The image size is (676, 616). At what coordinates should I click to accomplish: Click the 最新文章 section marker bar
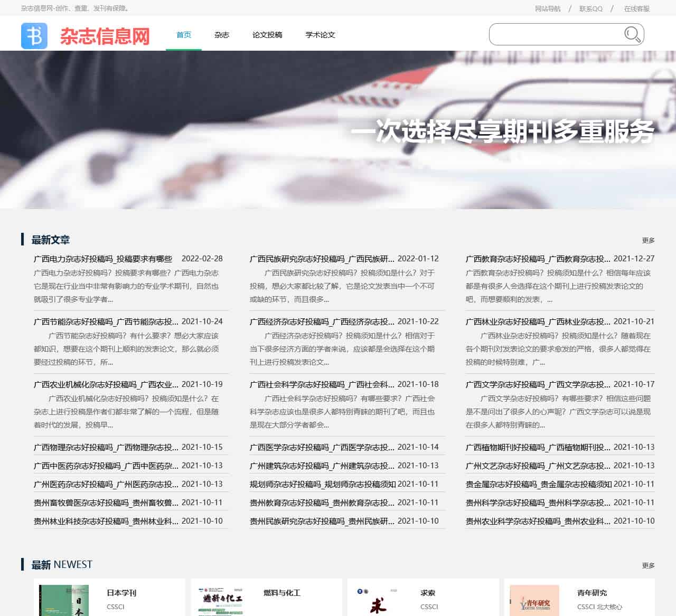pyautogui.click(x=23, y=239)
